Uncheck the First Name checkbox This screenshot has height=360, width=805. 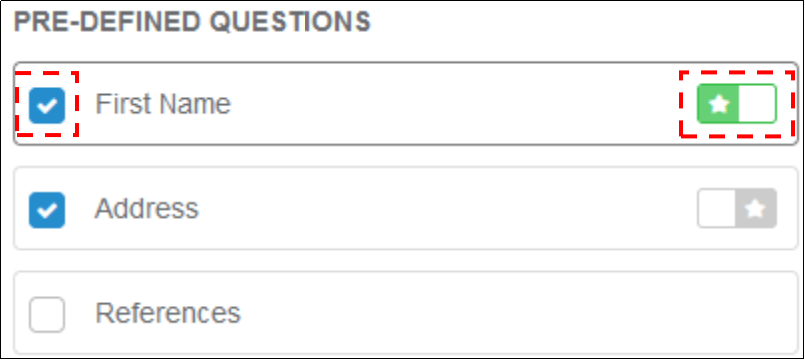coord(47,105)
